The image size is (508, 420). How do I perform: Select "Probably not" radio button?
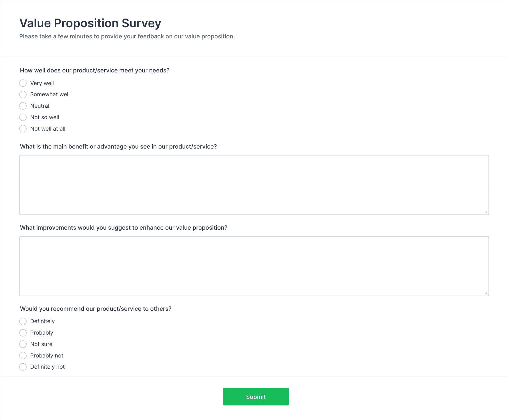[23, 356]
